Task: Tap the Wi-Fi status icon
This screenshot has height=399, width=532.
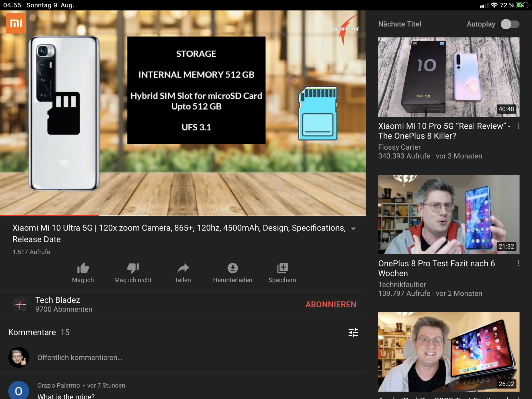Action: [494, 5]
